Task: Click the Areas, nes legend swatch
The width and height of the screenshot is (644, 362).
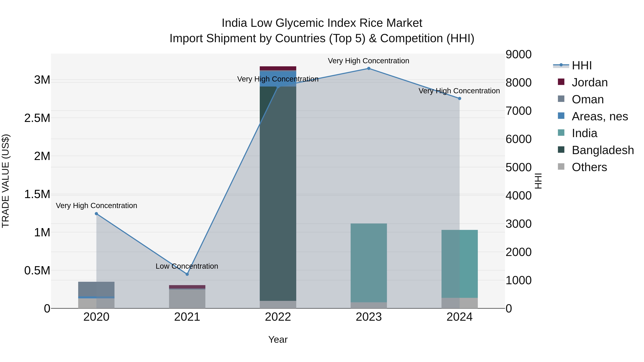Action: click(x=561, y=116)
